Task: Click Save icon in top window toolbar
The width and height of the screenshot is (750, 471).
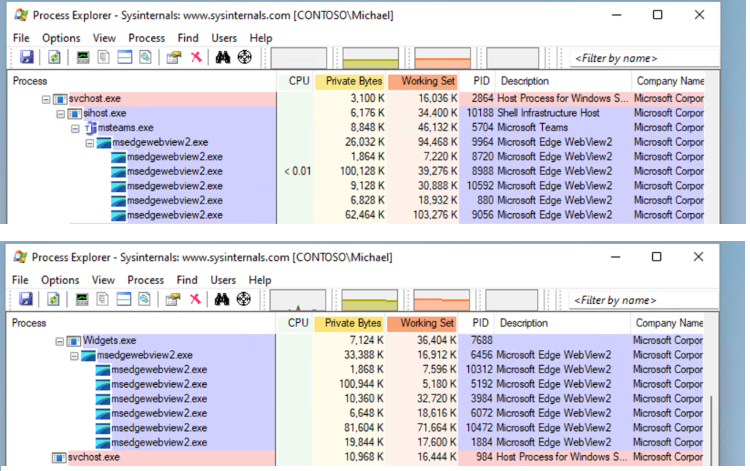Action: point(25,57)
